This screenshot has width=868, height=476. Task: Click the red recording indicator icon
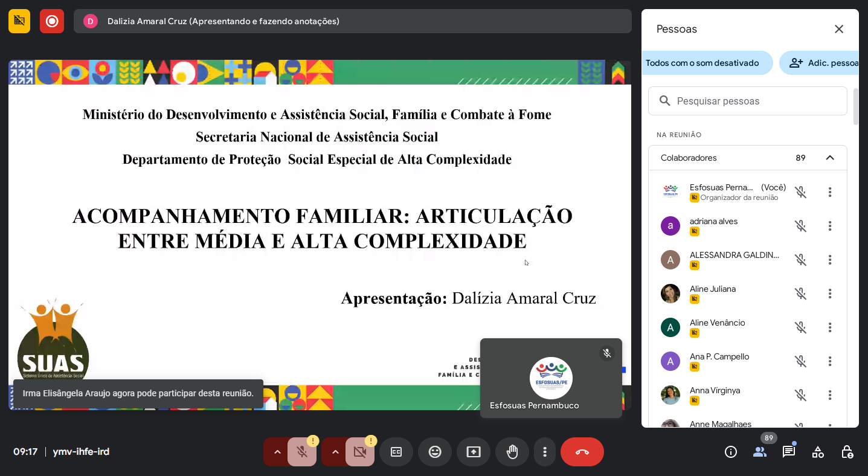pos(52,21)
